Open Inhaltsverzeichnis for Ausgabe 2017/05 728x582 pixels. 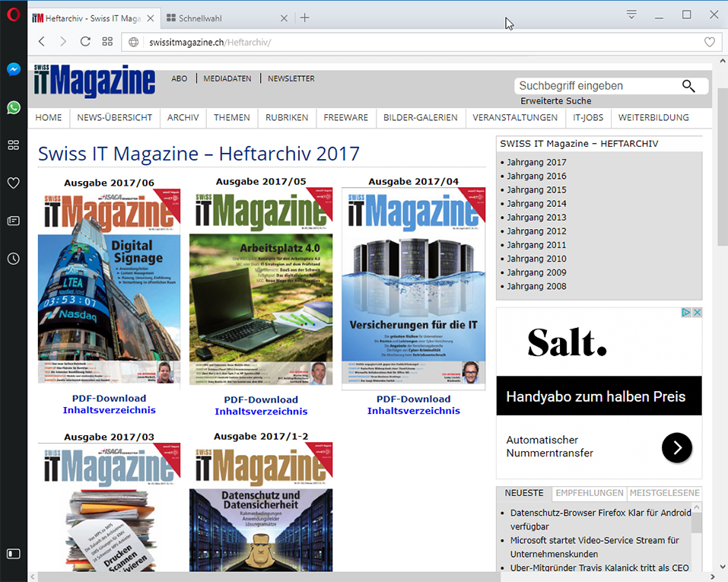coord(261,412)
